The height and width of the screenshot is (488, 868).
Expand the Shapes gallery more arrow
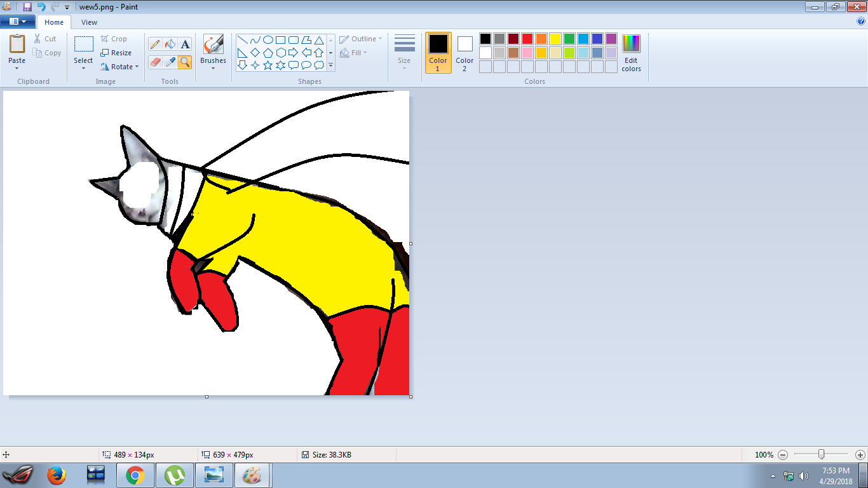coord(330,65)
